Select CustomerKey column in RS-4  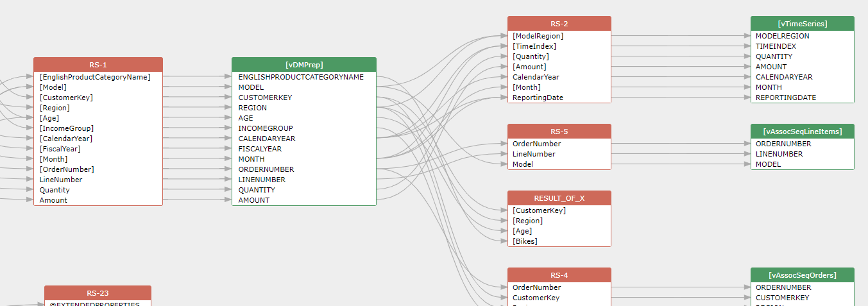(x=536, y=298)
